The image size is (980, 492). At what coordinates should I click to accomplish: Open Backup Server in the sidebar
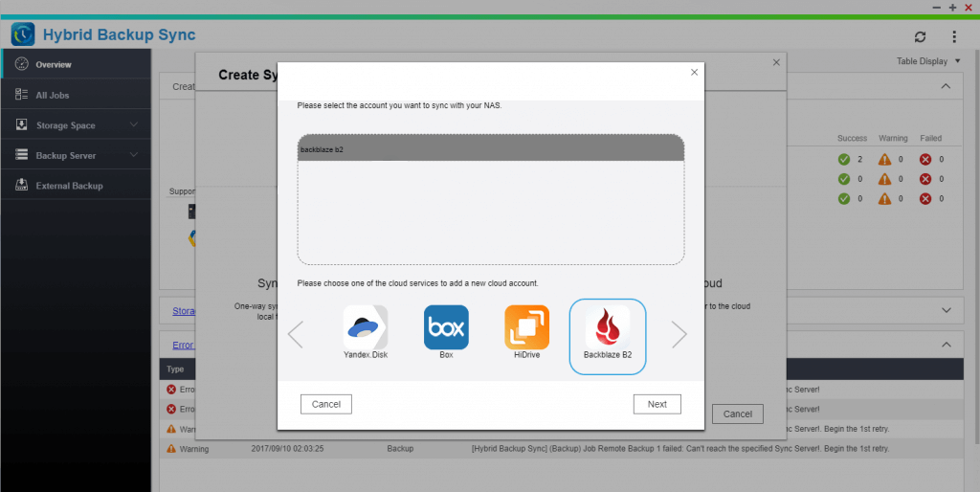coord(76,155)
